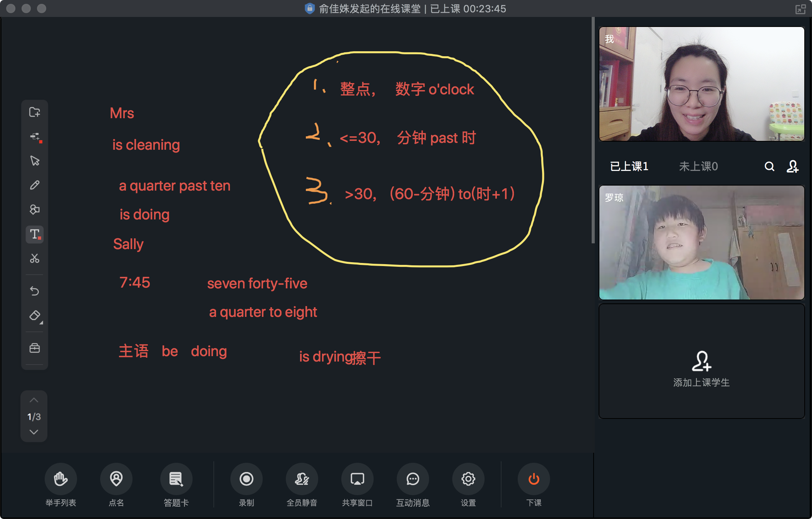The height and width of the screenshot is (519, 812).
Task: Select the shape tool
Action: (x=35, y=210)
